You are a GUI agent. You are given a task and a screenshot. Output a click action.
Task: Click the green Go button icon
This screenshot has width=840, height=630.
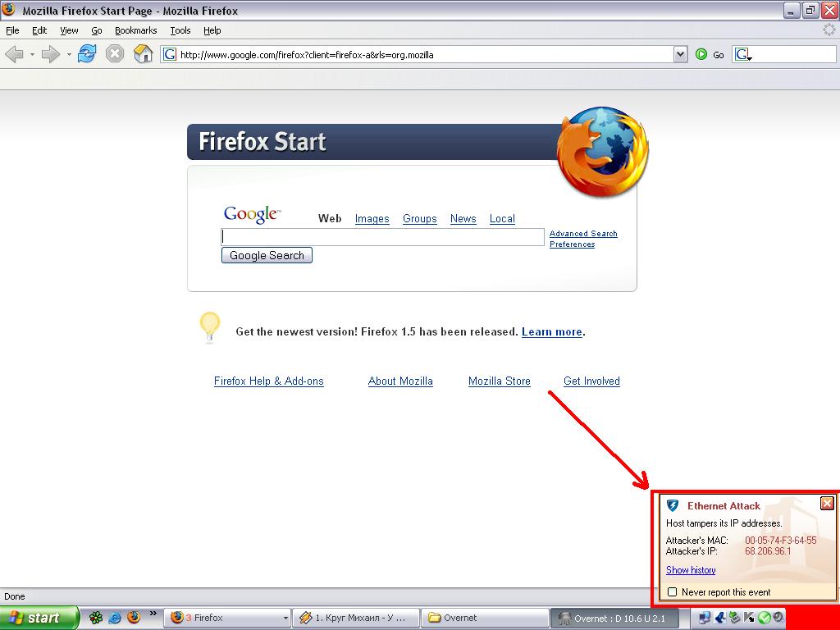click(x=701, y=54)
